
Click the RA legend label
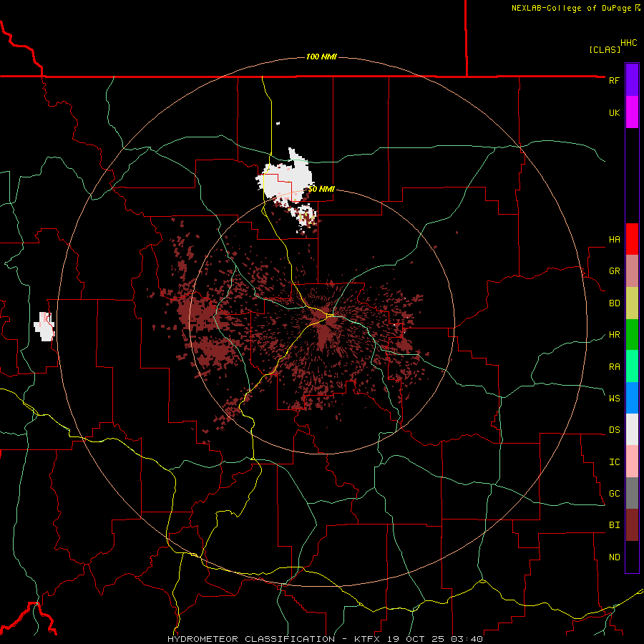tap(614, 367)
